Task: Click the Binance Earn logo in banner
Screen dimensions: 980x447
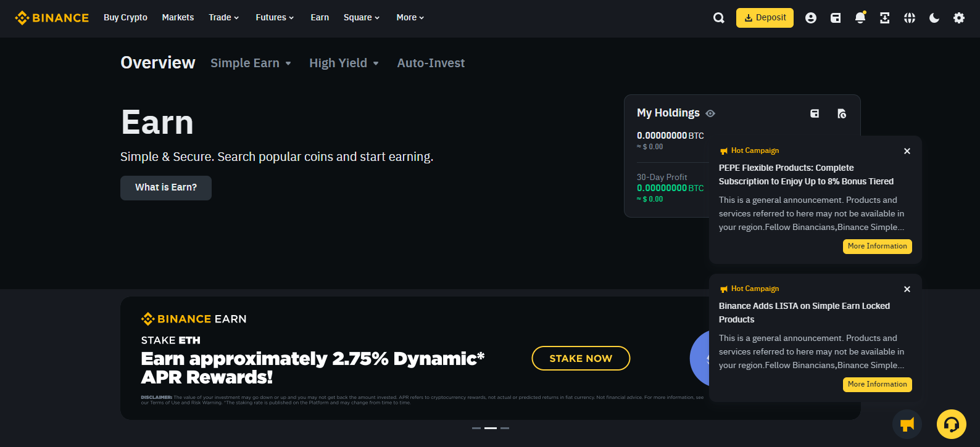Action: (194, 319)
